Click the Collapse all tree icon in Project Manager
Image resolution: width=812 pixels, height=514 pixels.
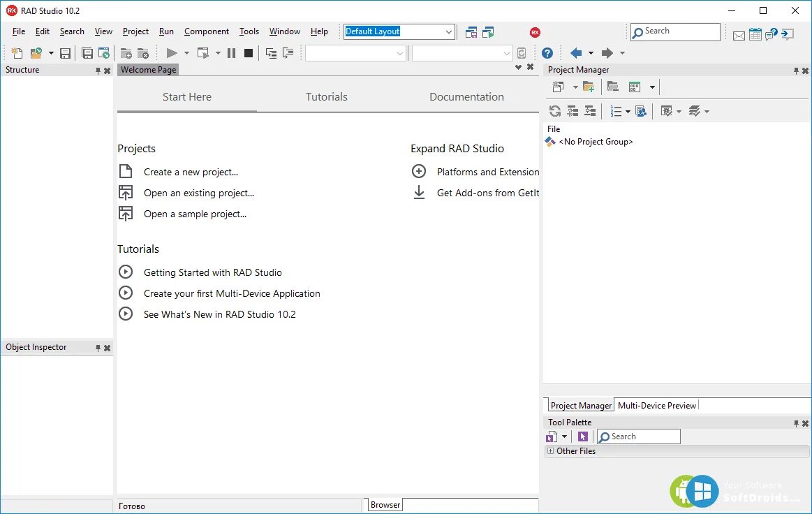pos(590,111)
